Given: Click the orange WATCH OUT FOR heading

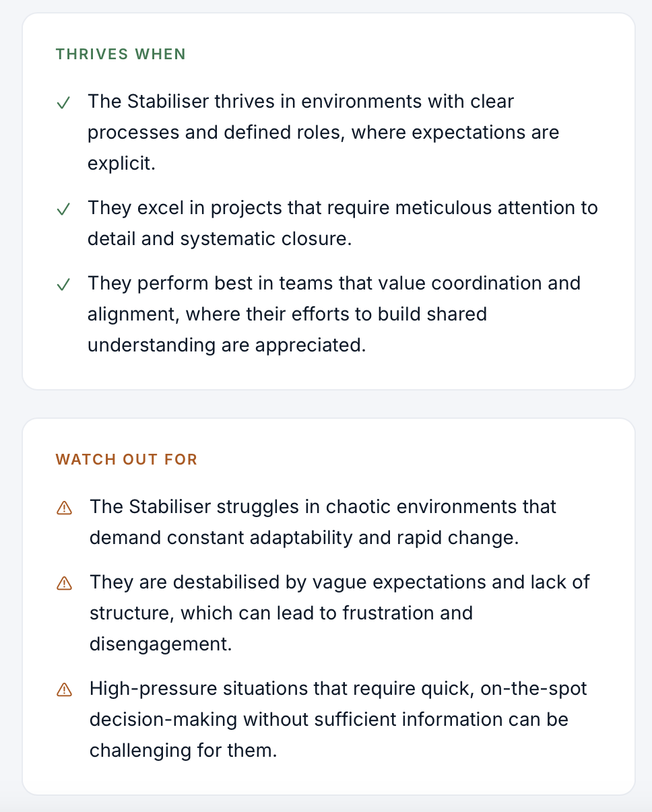Looking at the screenshot, I should pyautogui.click(x=127, y=460).
